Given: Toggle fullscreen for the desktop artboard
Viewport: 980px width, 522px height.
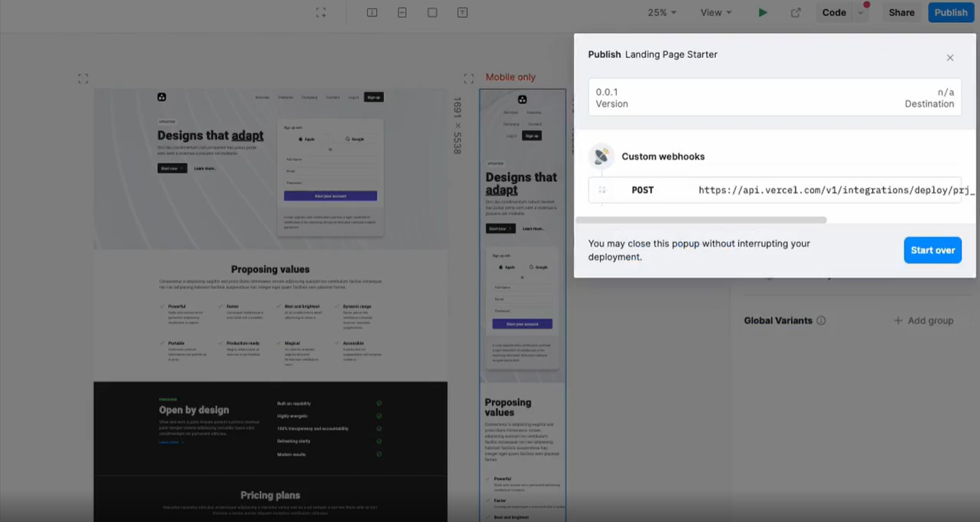Looking at the screenshot, I should click(83, 79).
